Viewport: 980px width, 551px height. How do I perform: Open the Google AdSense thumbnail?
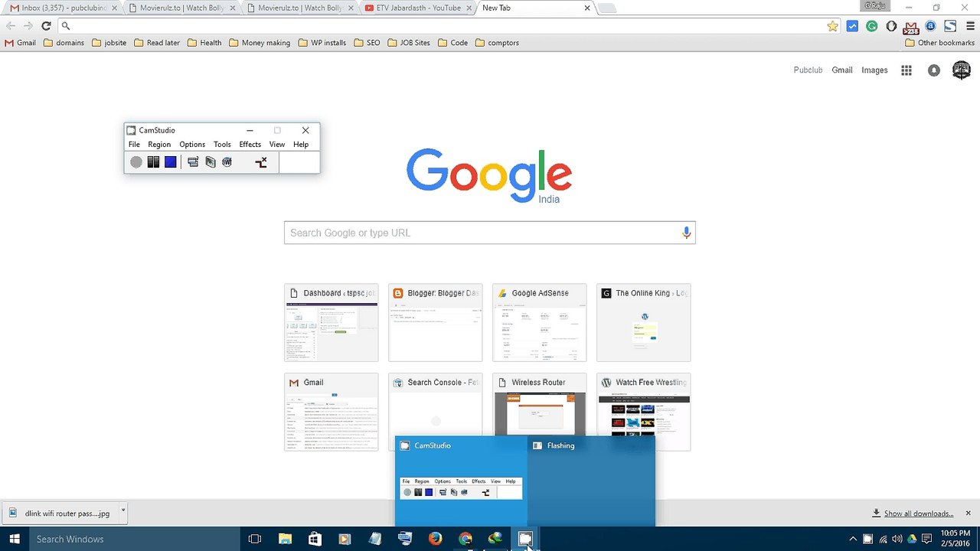[x=540, y=323]
